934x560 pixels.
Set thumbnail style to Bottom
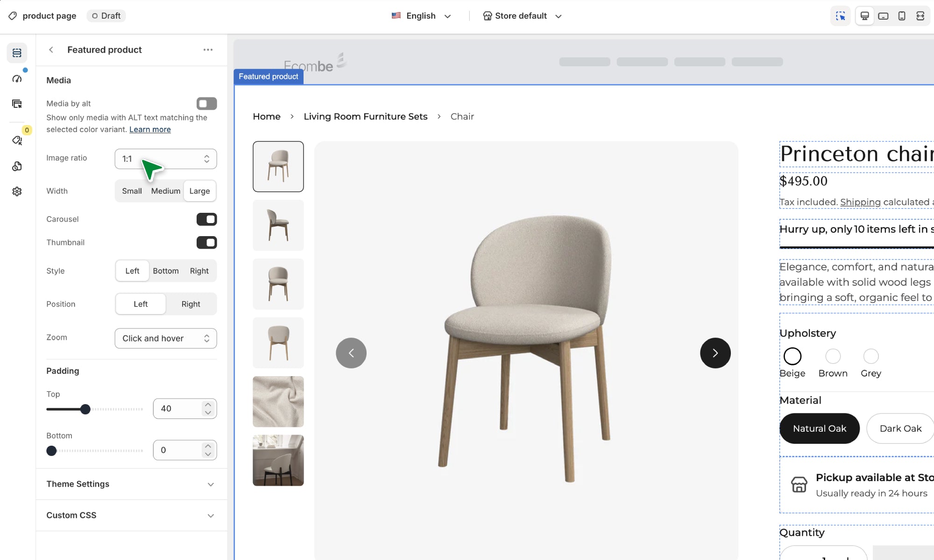(165, 271)
